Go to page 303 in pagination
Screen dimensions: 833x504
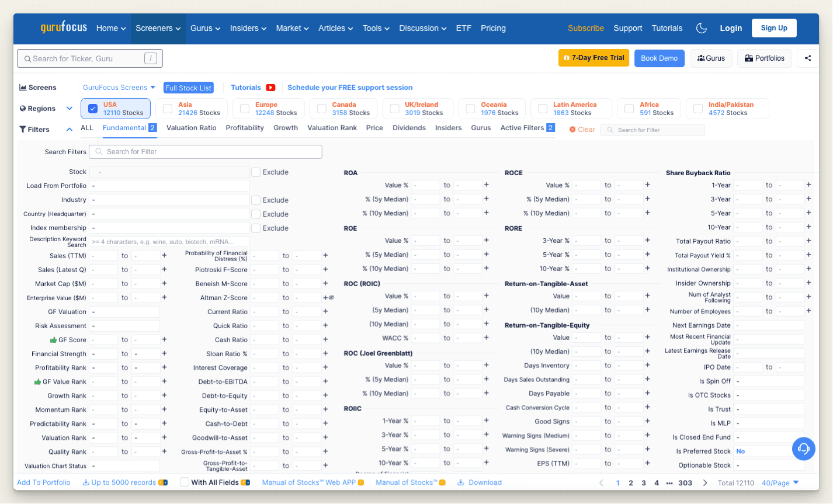[685, 483]
